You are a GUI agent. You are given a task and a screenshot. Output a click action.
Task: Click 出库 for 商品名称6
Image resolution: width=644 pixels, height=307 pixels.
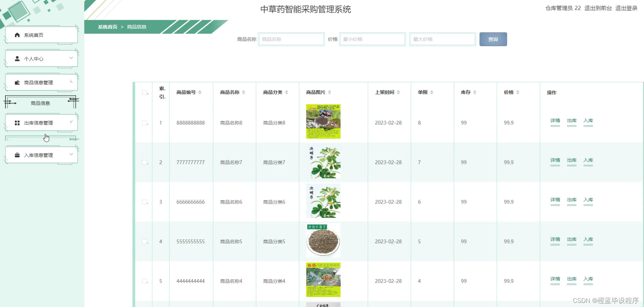coord(572,200)
